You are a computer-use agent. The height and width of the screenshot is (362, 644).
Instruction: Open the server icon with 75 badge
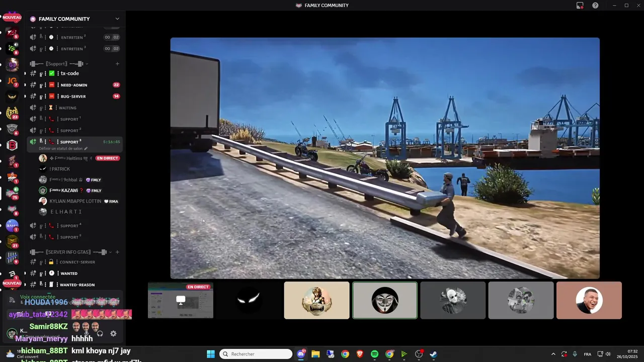pyautogui.click(x=12, y=194)
